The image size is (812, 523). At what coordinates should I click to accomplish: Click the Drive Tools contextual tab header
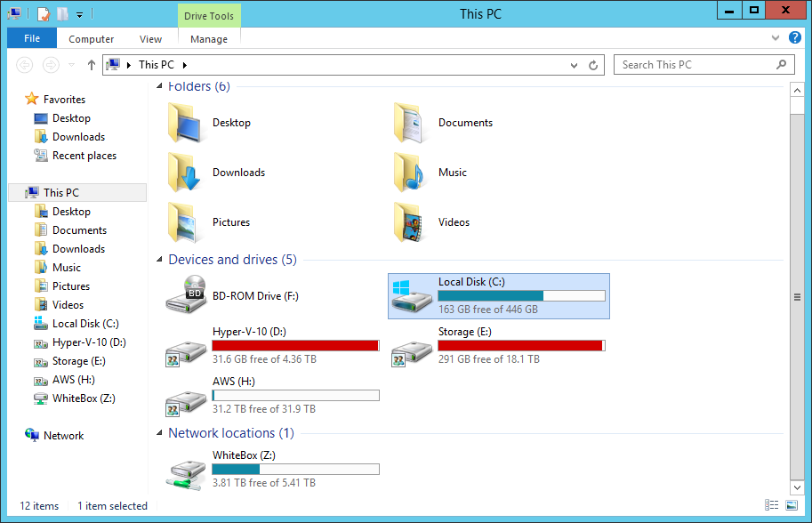[x=209, y=16]
